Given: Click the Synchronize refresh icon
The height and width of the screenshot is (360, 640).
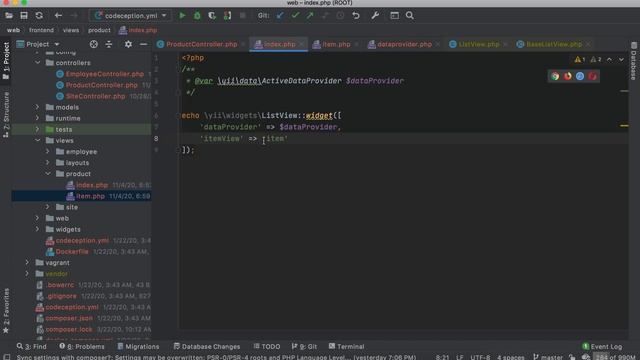Looking at the screenshot, I should pyautogui.click(x=39, y=16).
